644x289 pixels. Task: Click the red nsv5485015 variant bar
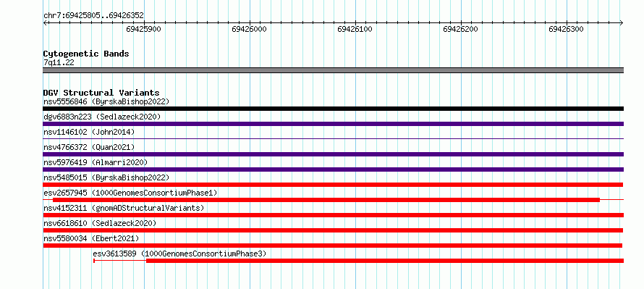[333, 185]
